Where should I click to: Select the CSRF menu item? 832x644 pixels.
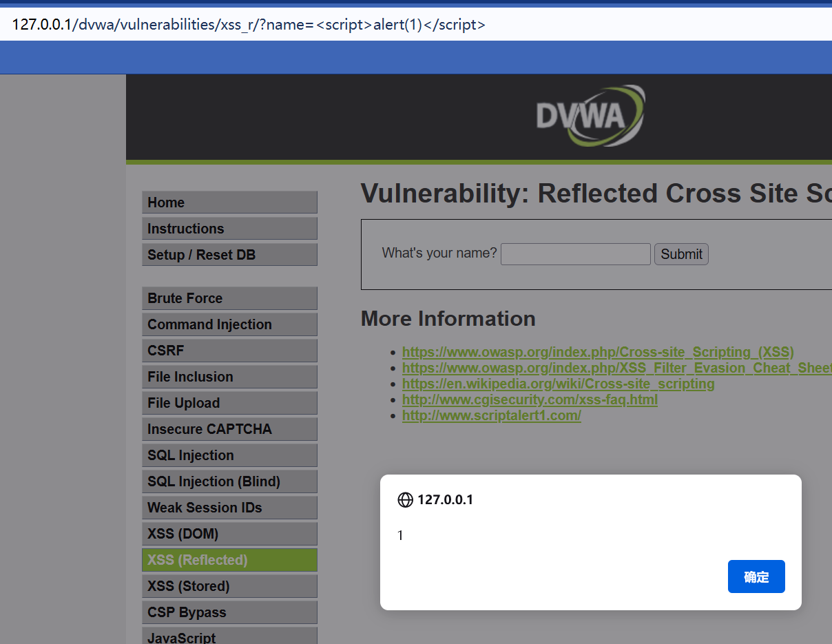229,351
